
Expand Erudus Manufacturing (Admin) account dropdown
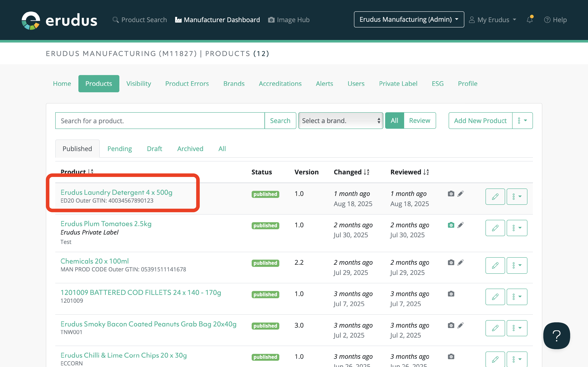(409, 19)
